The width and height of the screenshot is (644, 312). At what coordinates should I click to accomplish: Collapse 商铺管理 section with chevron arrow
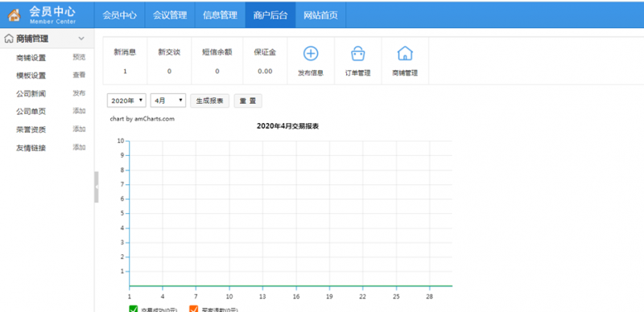tap(81, 39)
